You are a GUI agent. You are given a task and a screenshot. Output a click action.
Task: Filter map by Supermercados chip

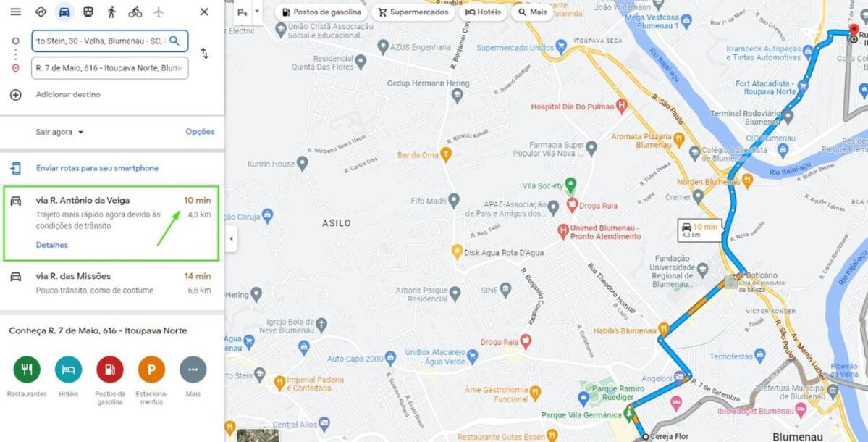413,12
